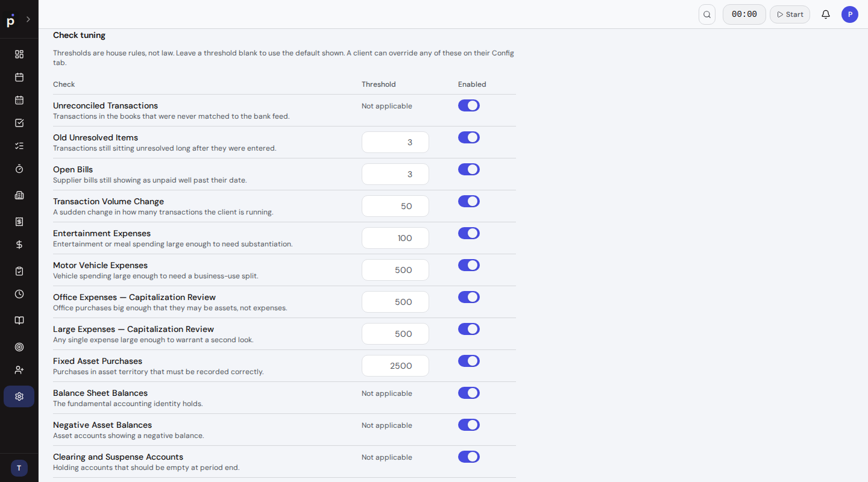Viewport: 868px width, 482px height.
Task: Toggle the Negative Asset Balances switch
Action: click(x=469, y=425)
